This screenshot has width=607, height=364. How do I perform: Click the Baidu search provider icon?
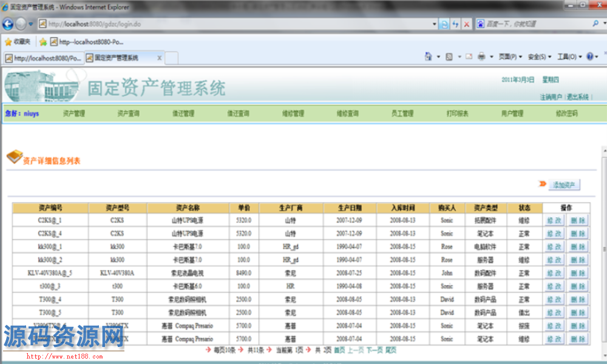(480, 24)
